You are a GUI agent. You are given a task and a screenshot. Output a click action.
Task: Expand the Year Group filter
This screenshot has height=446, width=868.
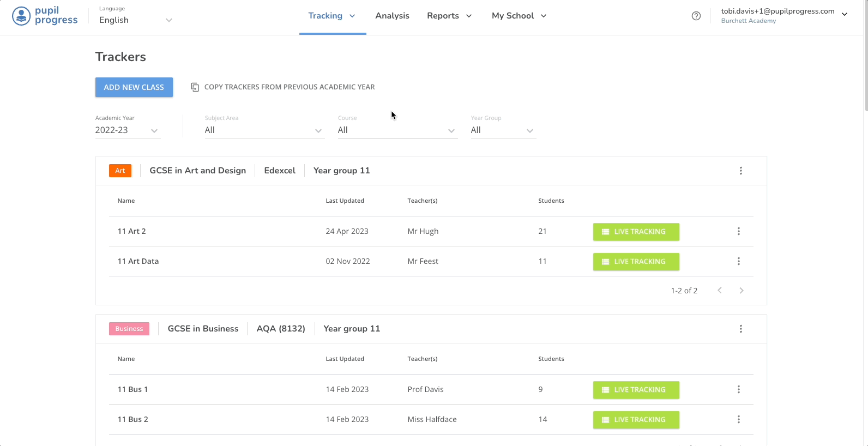[503, 130]
